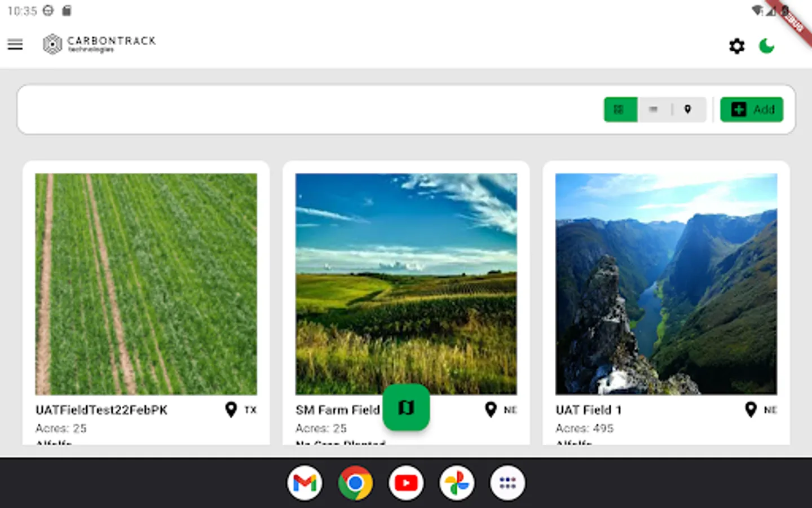Click the Add field button
The height and width of the screenshot is (508, 812).
[752, 110]
